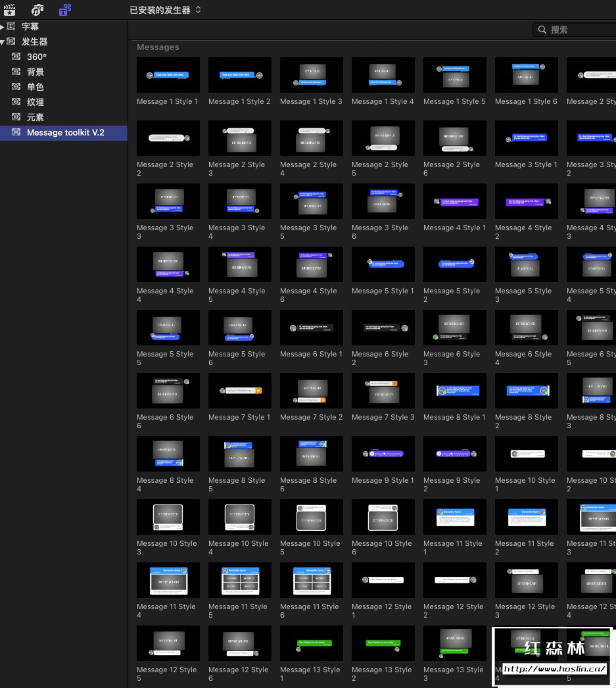Select Message 4 Style 1 thumbnail
616x688 pixels.
(x=455, y=201)
